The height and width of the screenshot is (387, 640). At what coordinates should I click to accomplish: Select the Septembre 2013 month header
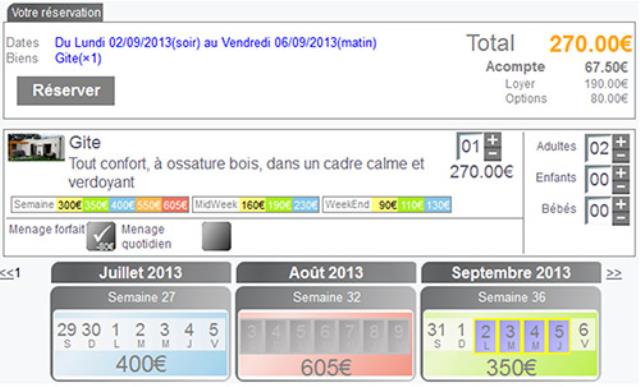coord(511,273)
